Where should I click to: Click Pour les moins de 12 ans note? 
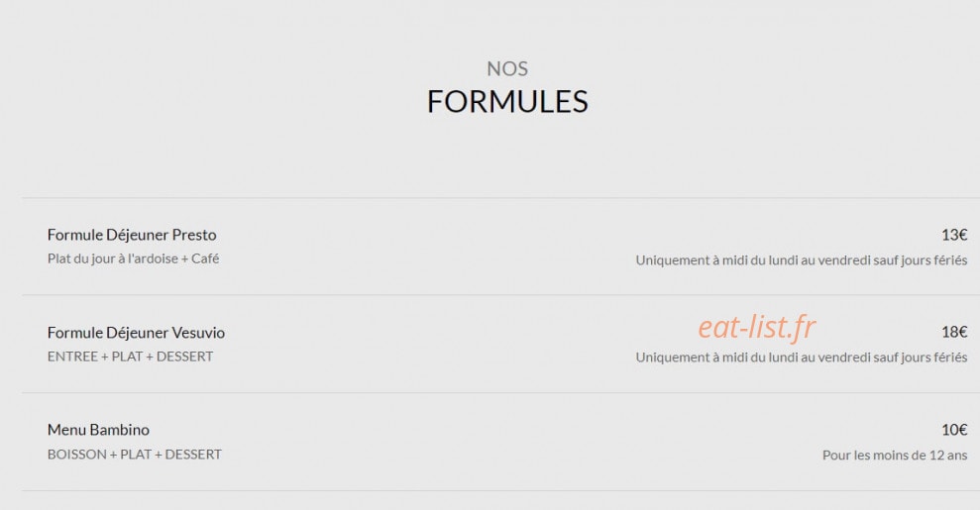click(895, 456)
